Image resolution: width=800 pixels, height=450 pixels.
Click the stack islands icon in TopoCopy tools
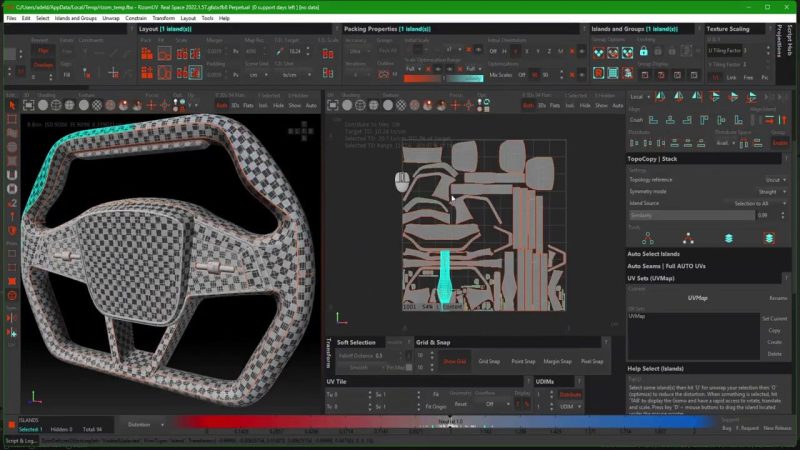click(x=729, y=238)
